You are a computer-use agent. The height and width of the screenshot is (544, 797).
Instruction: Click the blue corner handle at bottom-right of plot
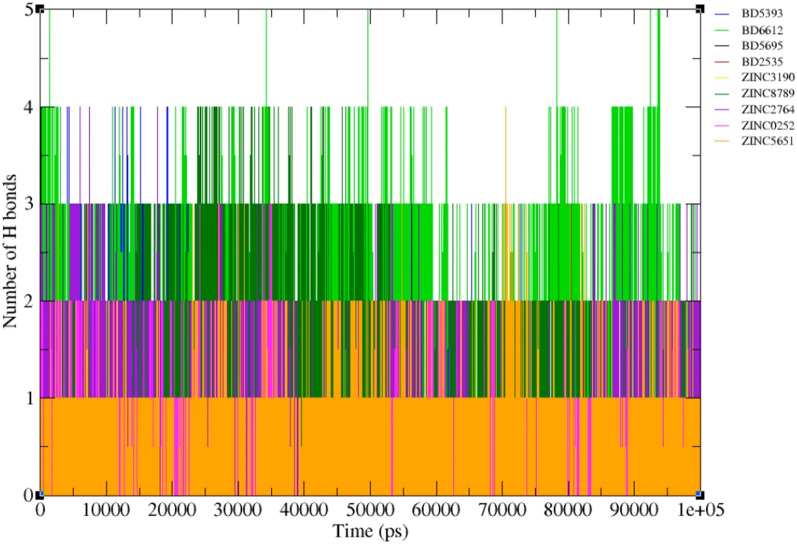click(700, 494)
